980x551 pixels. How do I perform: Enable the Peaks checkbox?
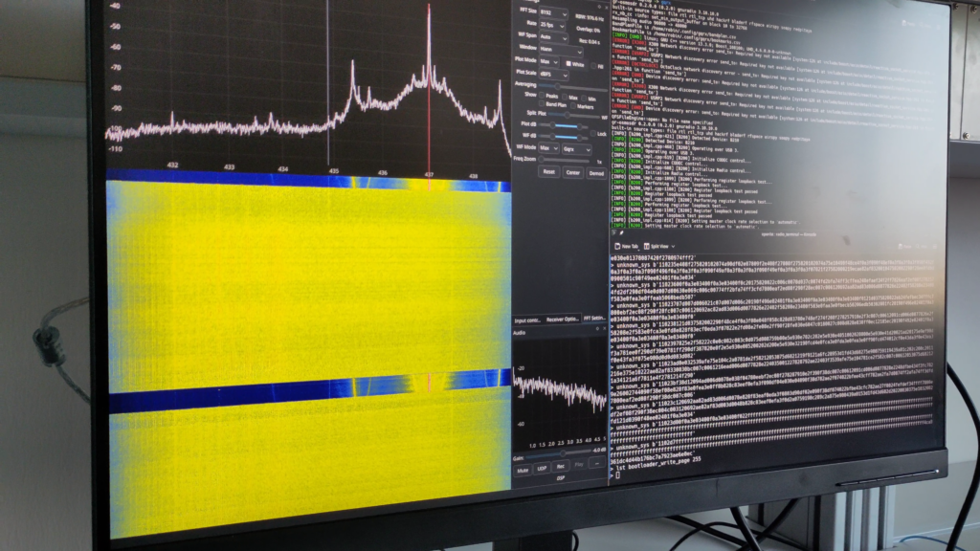(x=542, y=95)
